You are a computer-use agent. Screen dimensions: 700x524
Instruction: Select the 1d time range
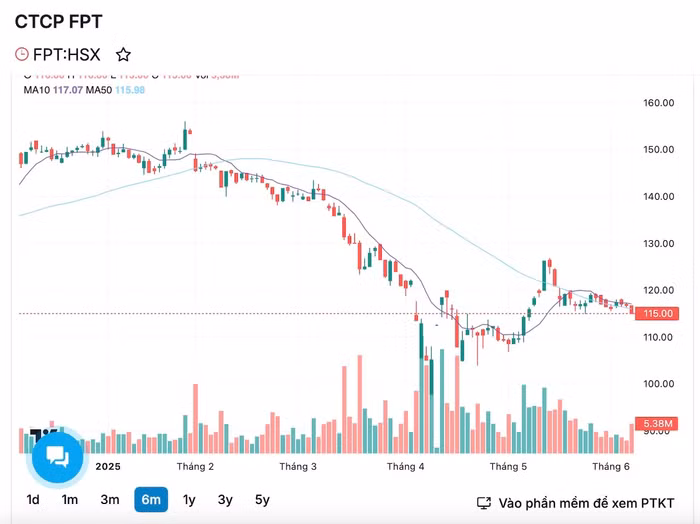(x=33, y=499)
